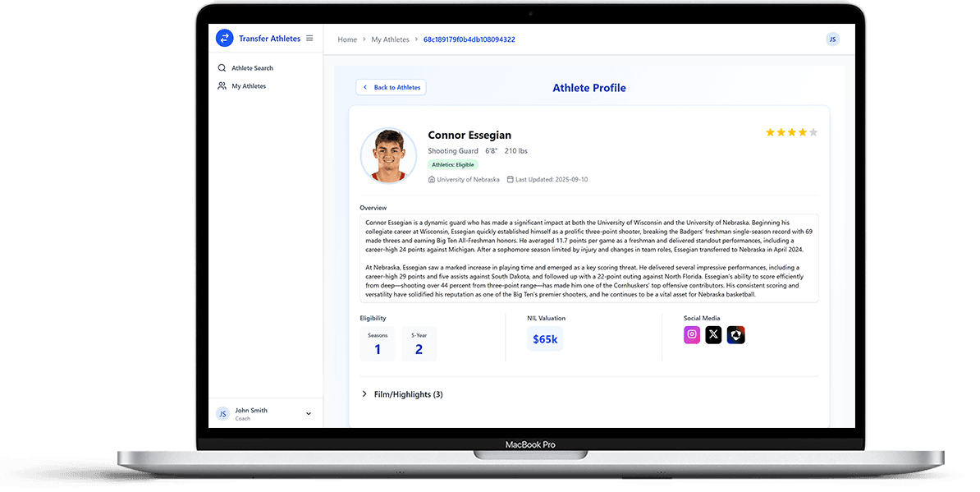The width and height of the screenshot is (980, 492).
Task: Open My Athletes from the sidebar
Action: 247,85
